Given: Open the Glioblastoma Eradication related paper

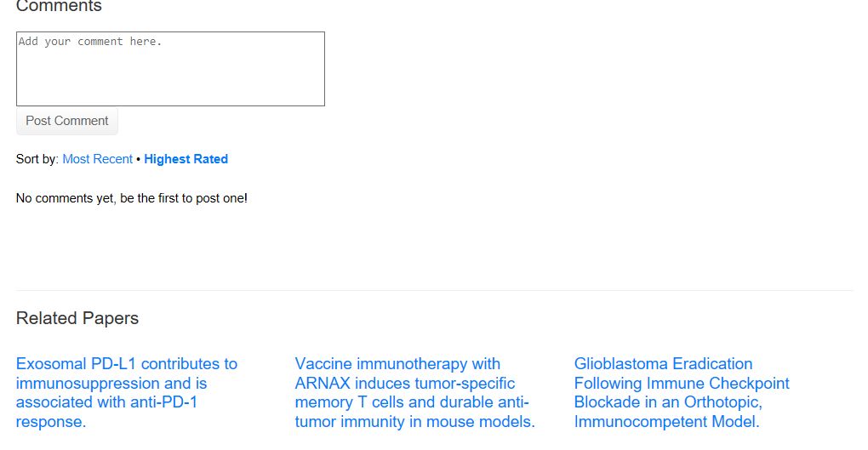Looking at the screenshot, I should (x=663, y=364).
